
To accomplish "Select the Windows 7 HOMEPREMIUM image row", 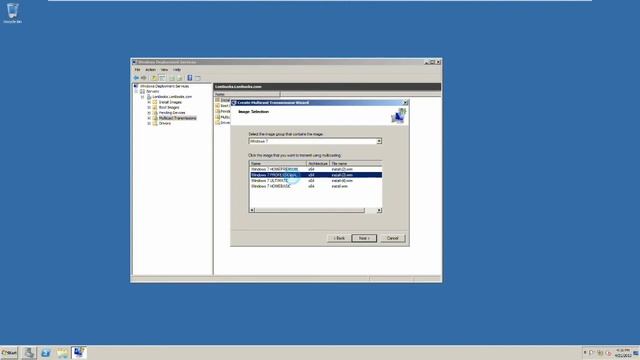I will [x=316, y=169].
